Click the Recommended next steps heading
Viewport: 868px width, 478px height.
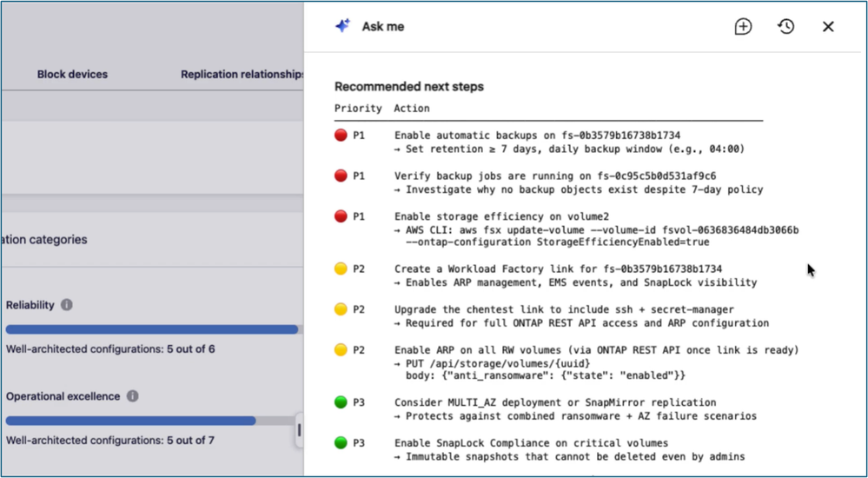pyautogui.click(x=409, y=86)
